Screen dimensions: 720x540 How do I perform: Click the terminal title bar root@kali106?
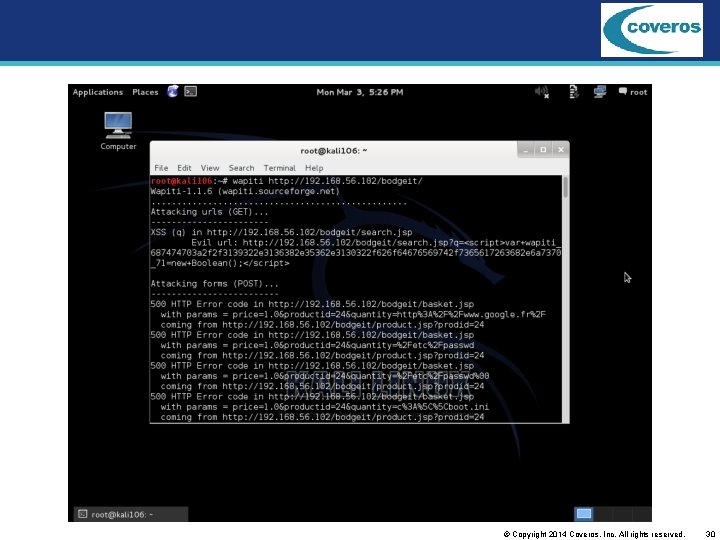tap(334, 151)
